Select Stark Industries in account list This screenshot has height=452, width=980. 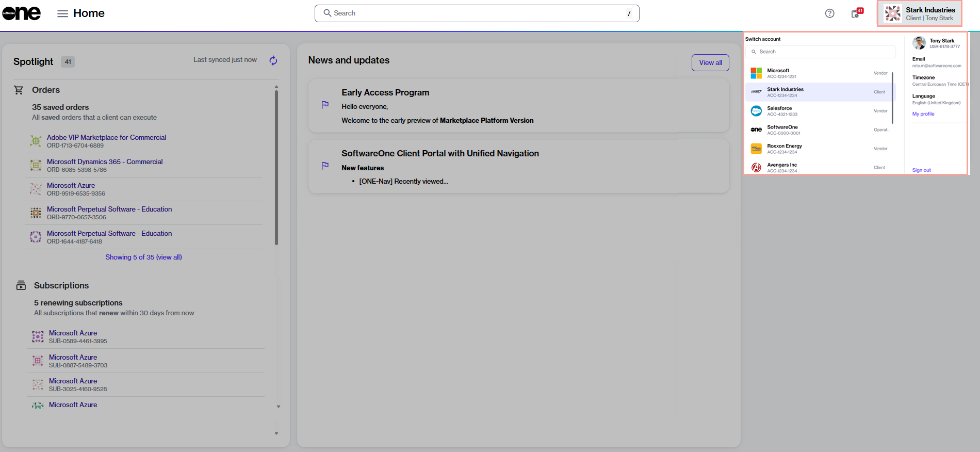click(x=785, y=92)
